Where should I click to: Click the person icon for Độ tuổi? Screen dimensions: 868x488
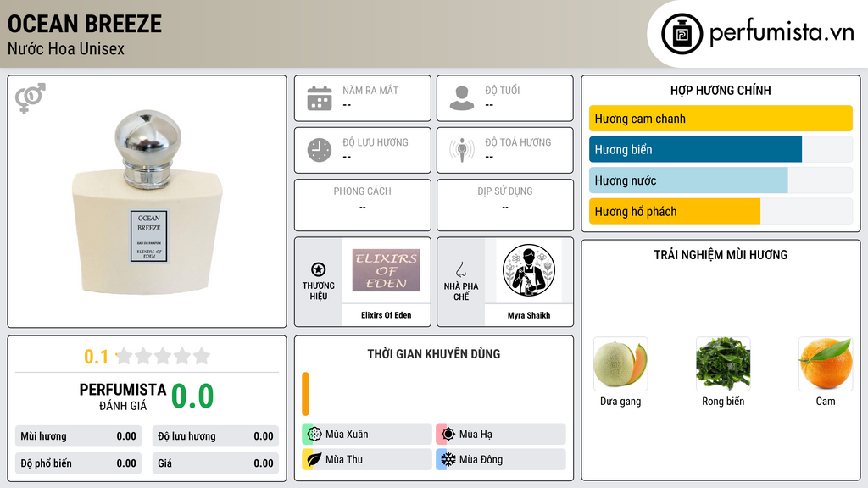pyautogui.click(x=462, y=98)
